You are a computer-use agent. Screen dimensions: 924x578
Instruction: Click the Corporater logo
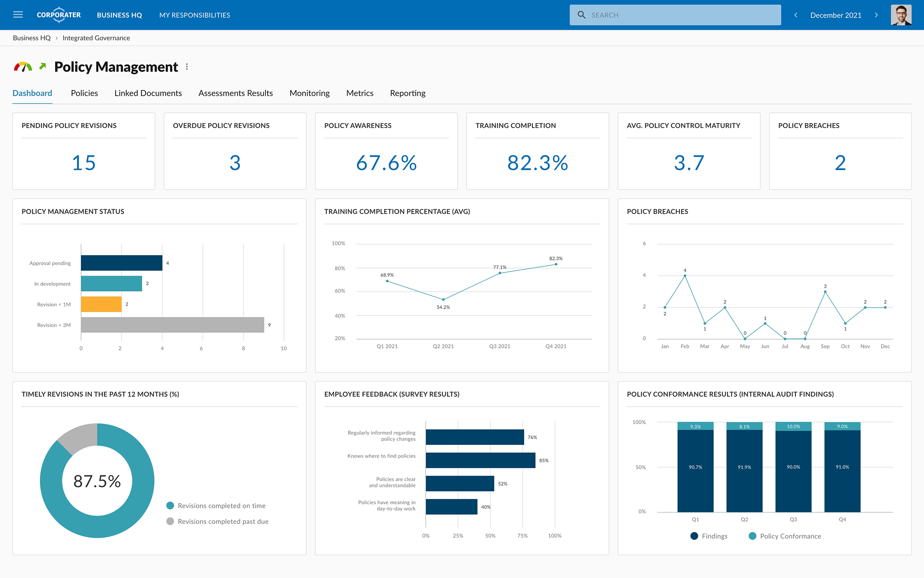(58, 15)
